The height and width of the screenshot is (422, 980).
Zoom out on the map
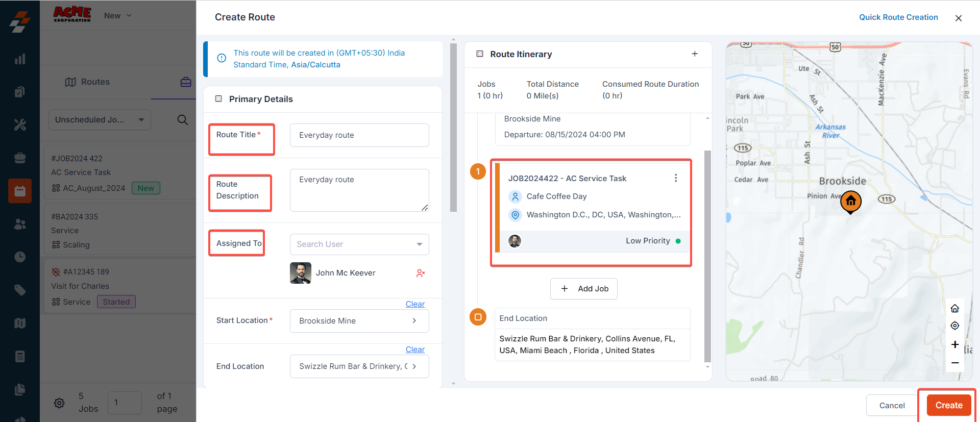[x=954, y=363]
